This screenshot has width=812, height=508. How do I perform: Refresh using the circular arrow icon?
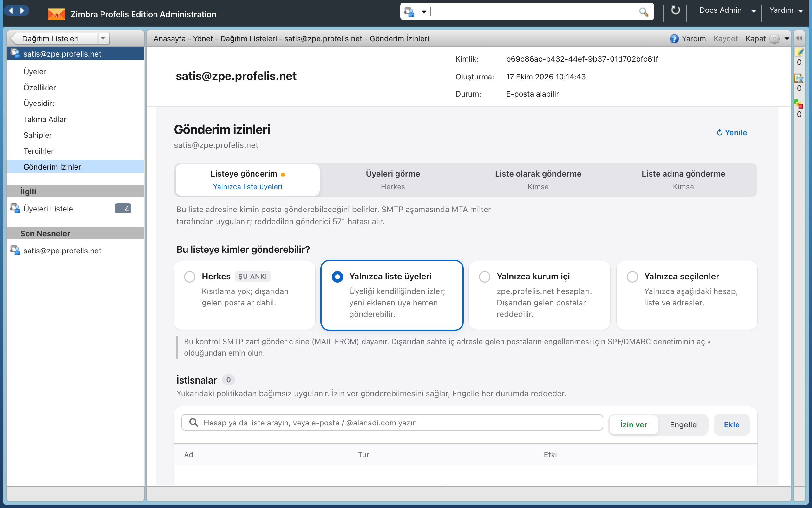[675, 10]
